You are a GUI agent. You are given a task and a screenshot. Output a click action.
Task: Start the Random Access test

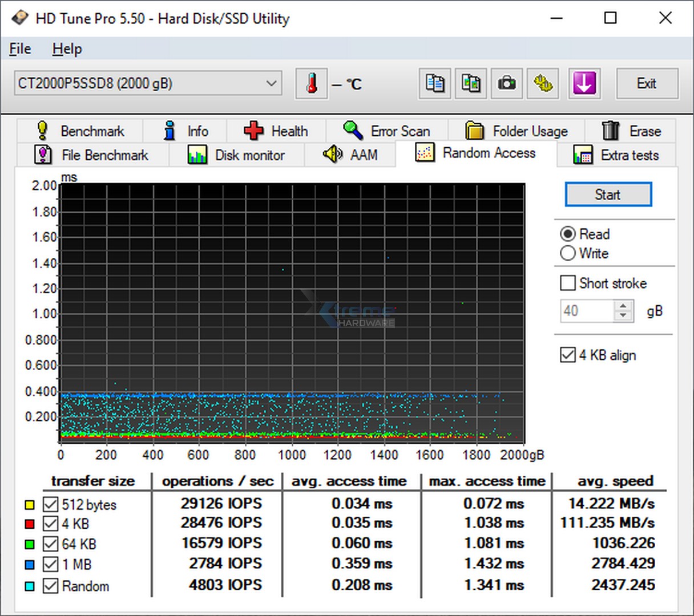[x=608, y=194]
